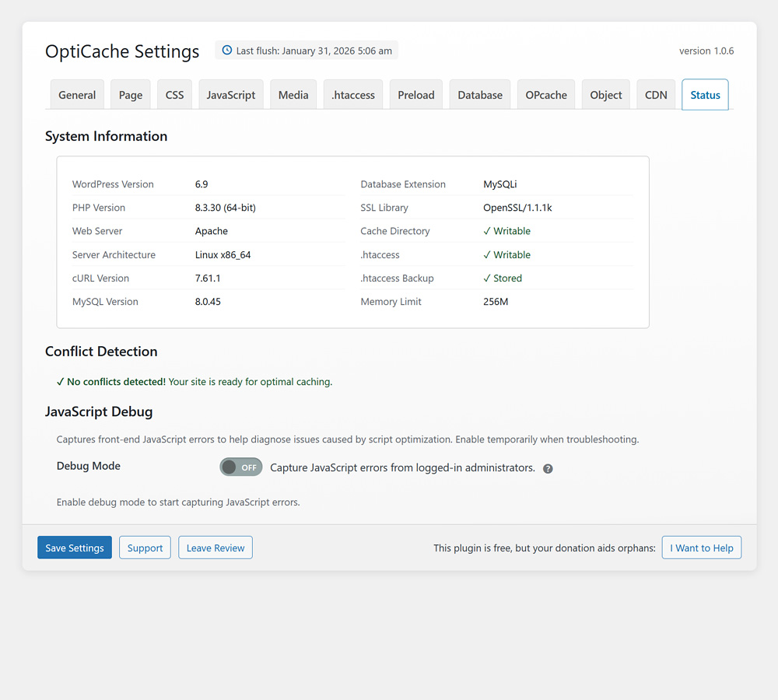
Task: Select the PHP Version value 8.3.30 (64-bit)
Action: click(x=226, y=208)
